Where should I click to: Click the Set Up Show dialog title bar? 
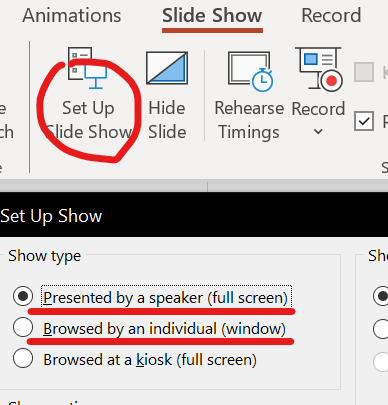pos(194,215)
